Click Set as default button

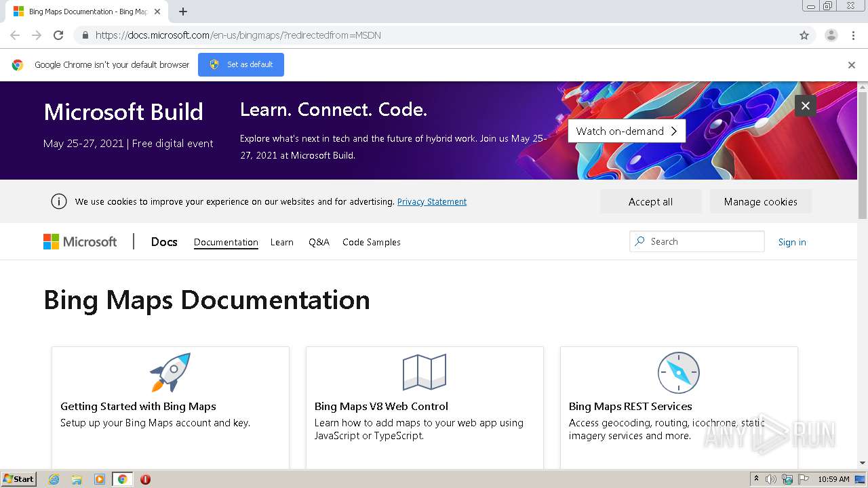[x=241, y=64]
